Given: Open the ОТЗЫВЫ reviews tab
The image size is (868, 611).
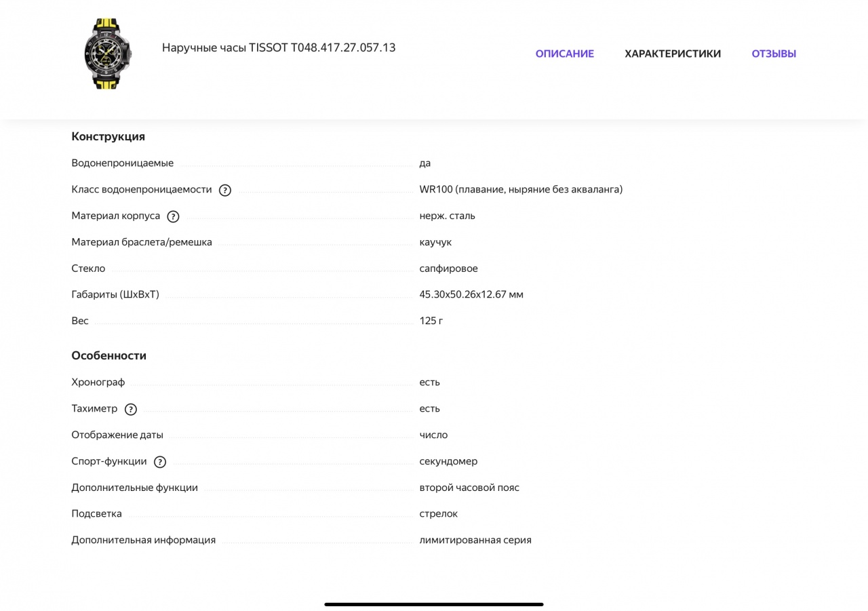Looking at the screenshot, I should pyautogui.click(x=774, y=54).
